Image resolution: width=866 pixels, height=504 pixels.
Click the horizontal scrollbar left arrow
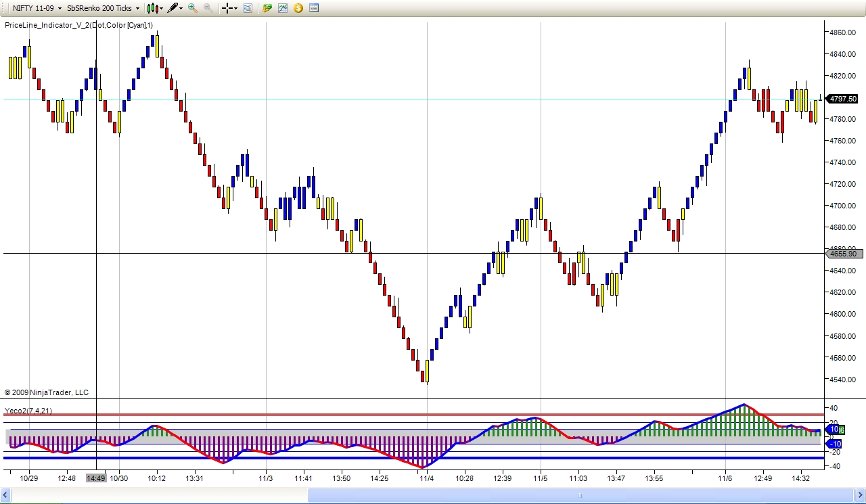pos(6,496)
